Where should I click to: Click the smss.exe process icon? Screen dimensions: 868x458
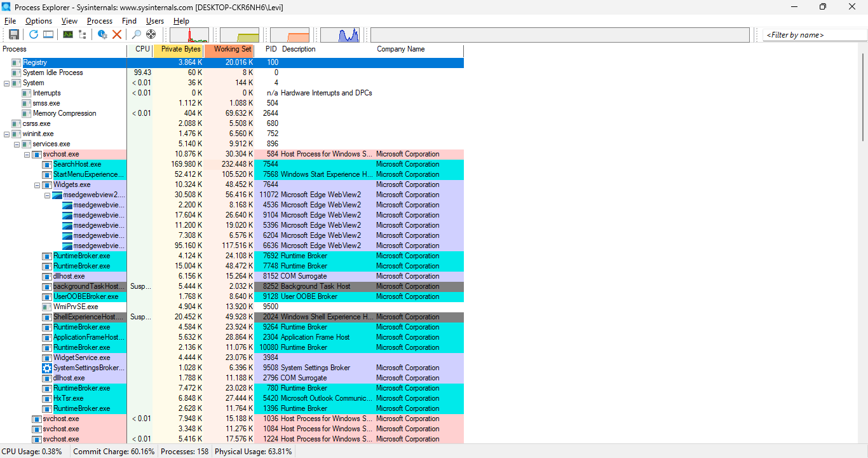tap(27, 103)
